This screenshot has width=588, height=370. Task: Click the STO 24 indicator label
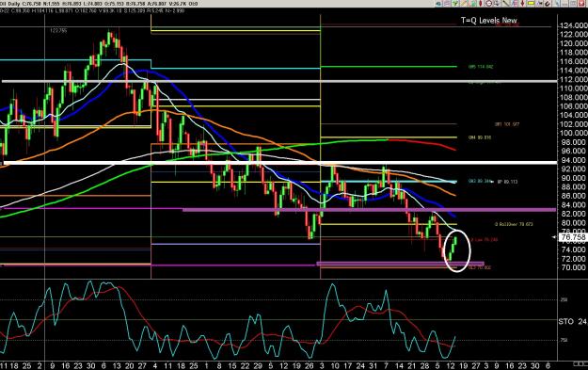(x=573, y=322)
